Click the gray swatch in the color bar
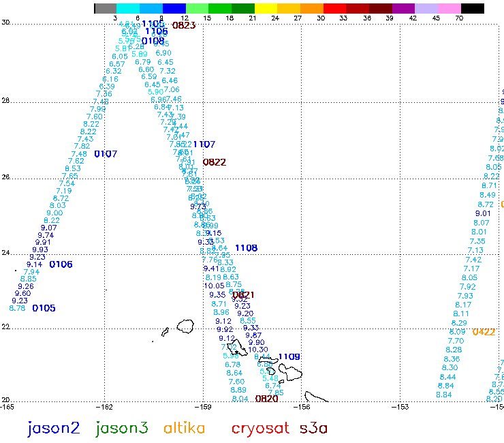Viewport: 504px width, 443px height. pyautogui.click(x=106, y=8)
